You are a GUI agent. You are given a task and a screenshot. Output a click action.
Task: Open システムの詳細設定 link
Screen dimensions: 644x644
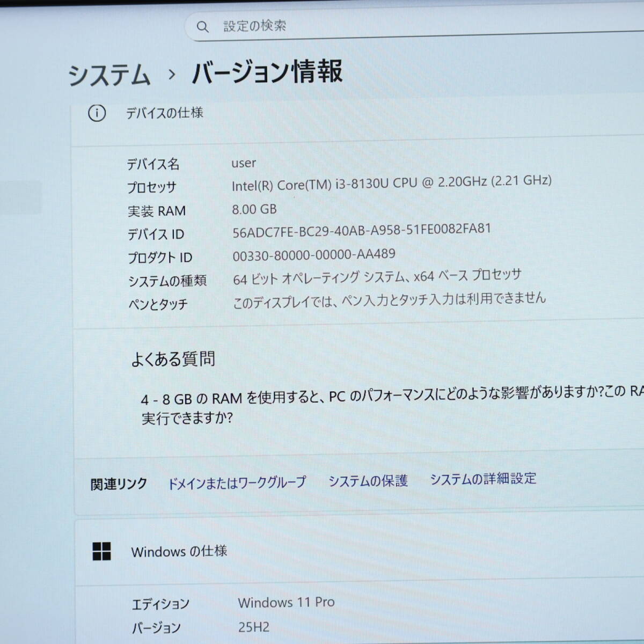483,479
